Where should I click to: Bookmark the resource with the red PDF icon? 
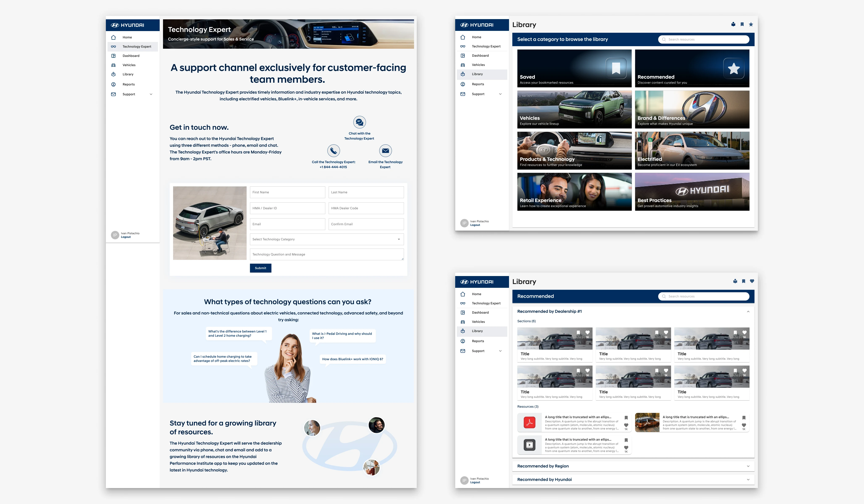[626, 418]
